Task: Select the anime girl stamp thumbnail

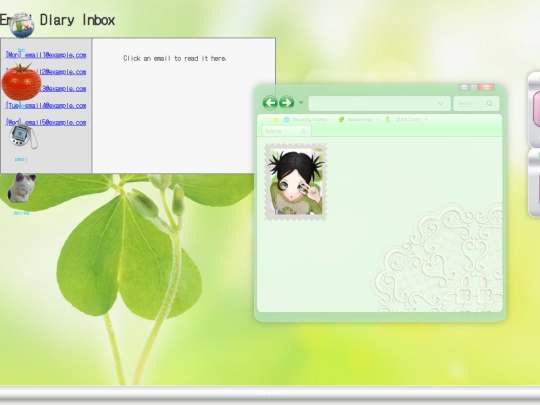Action: pyautogui.click(x=295, y=182)
